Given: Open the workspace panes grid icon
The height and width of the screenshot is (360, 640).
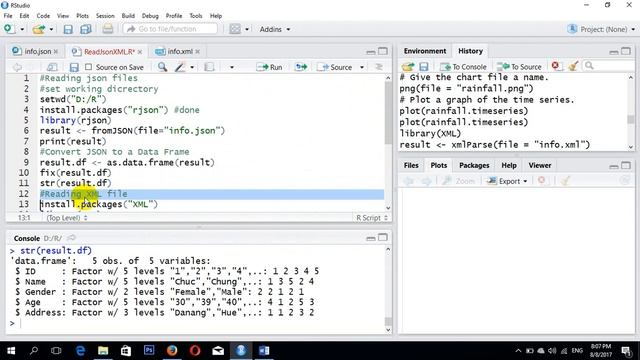Looking at the screenshot, I should click(x=235, y=29).
